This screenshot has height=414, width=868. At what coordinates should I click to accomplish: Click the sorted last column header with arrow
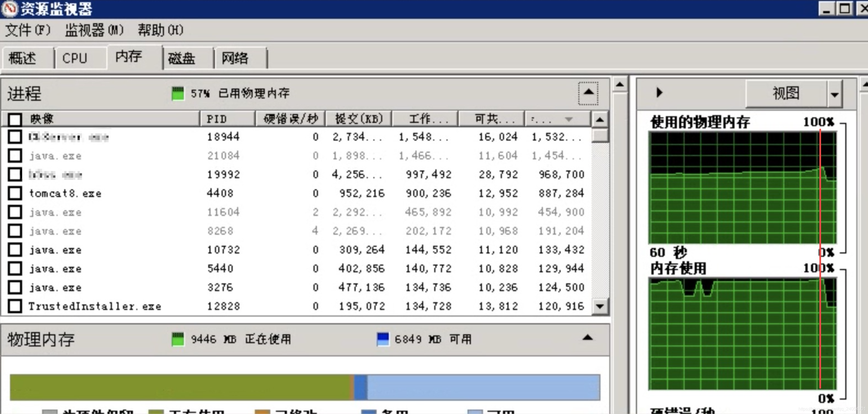[558, 119]
